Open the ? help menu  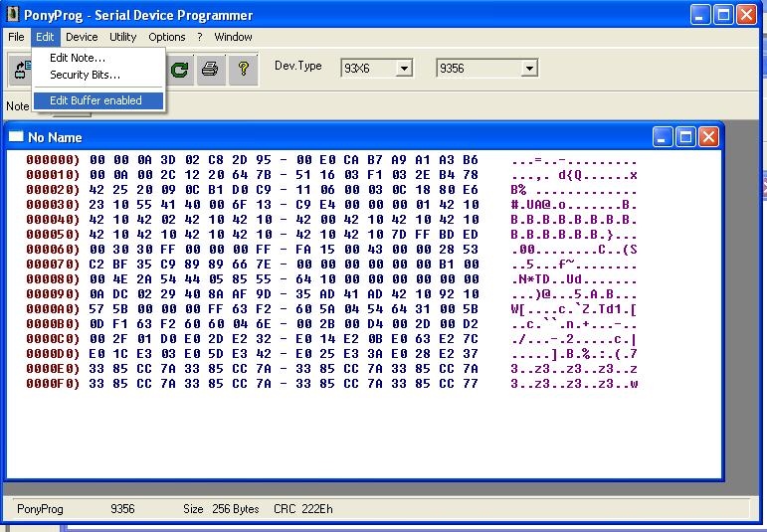point(200,37)
